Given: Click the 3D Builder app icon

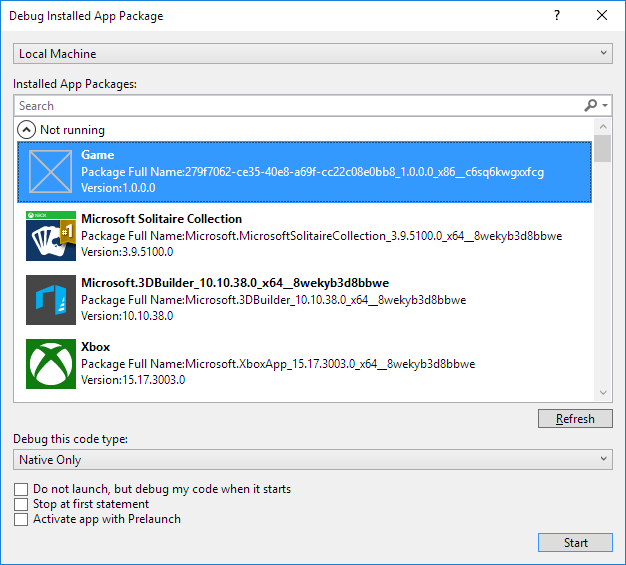Looking at the screenshot, I should tap(51, 300).
